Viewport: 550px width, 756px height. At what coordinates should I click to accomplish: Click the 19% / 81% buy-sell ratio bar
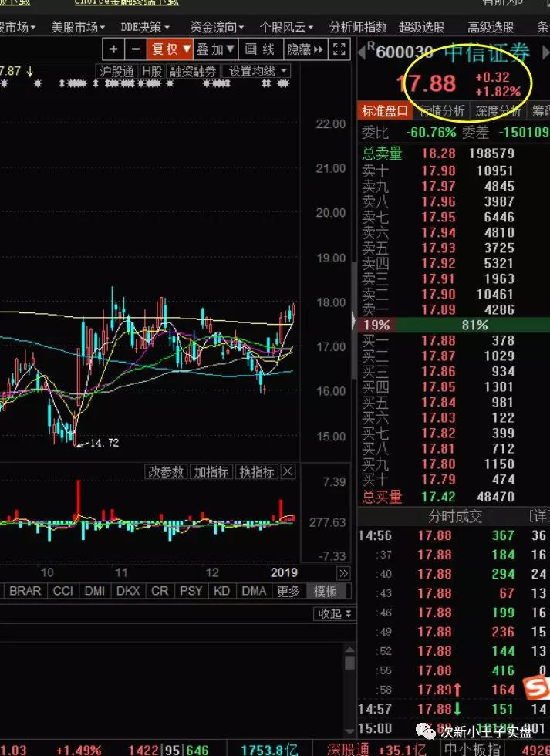click(x=454, y=325)
